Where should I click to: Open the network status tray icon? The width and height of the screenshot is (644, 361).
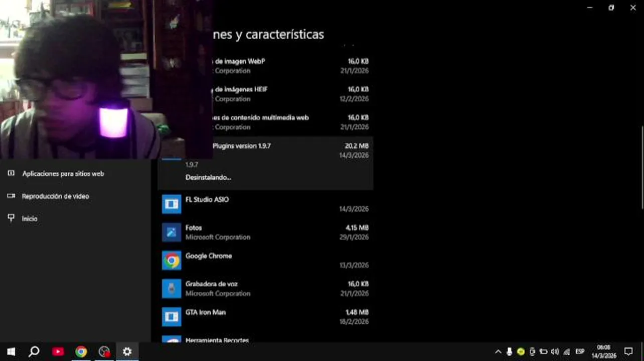[x=567, y=351]
